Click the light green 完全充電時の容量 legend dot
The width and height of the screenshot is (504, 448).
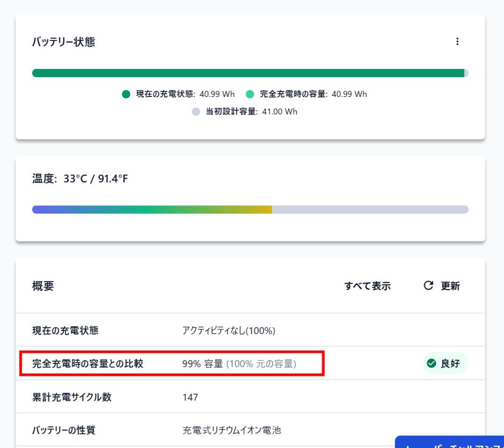pos(250,94)
